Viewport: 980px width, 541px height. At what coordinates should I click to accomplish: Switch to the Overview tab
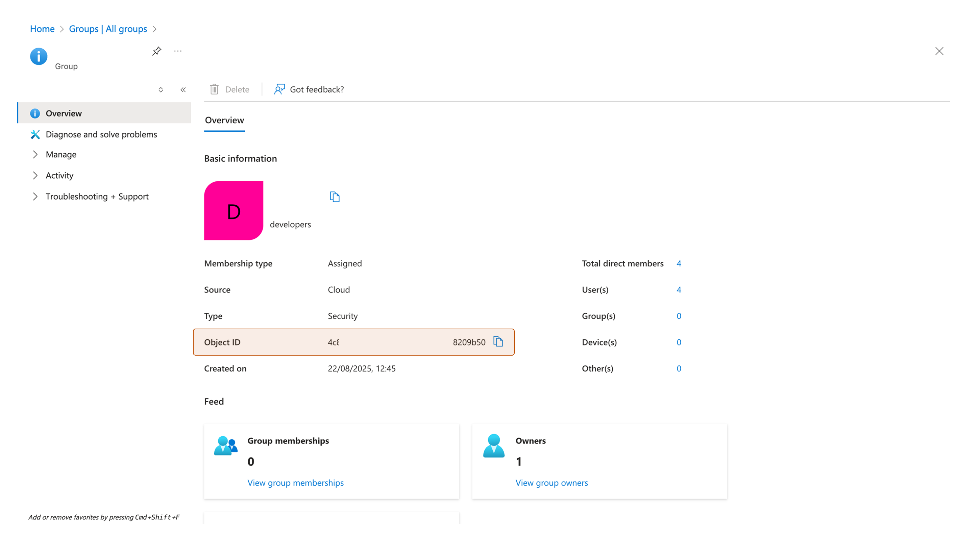point(224,120)
